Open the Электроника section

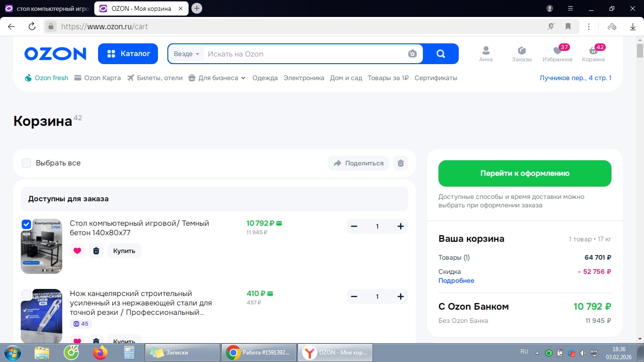[304, 78]
